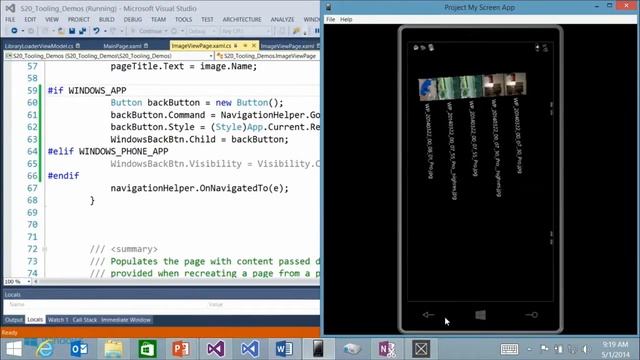Switch to blue Visual Studio taskbar icon
The width and height of the screenshot is (640, 360).
click(250, 349)
